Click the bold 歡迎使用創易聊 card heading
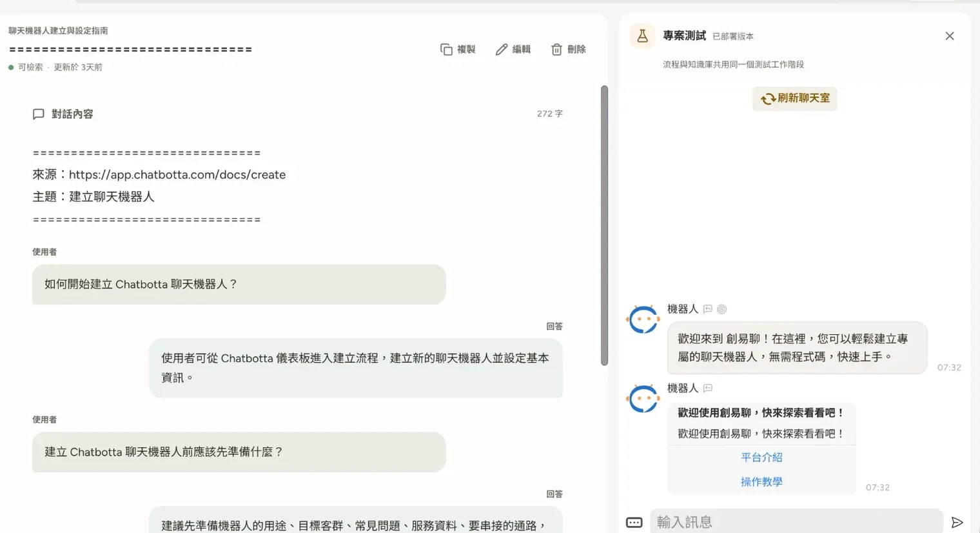 point(761,413)
